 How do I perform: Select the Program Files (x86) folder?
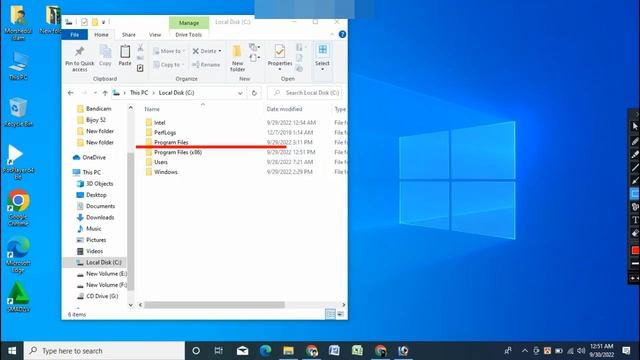click(x=178, y=152)
